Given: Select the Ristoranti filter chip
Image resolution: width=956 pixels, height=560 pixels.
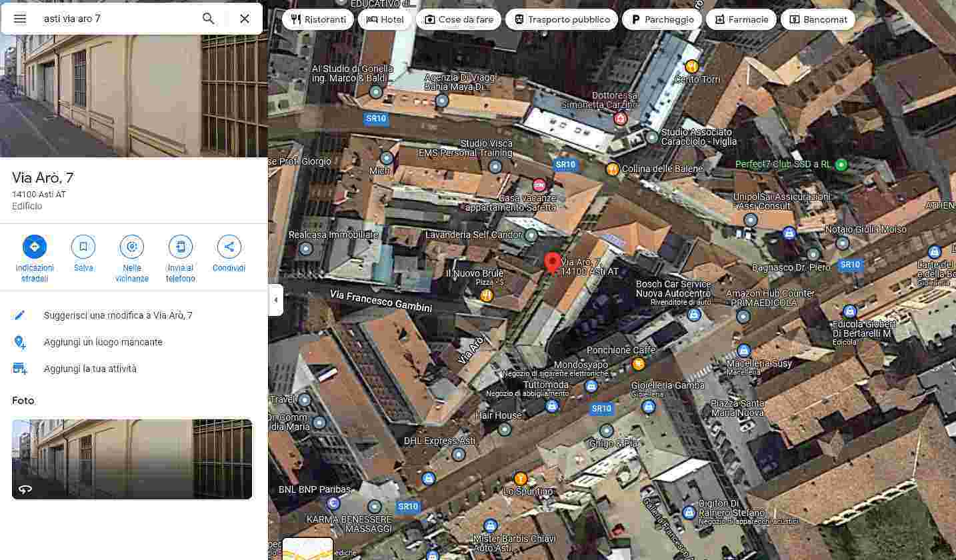Looking at the screenshot, I should tap(319, 19).
